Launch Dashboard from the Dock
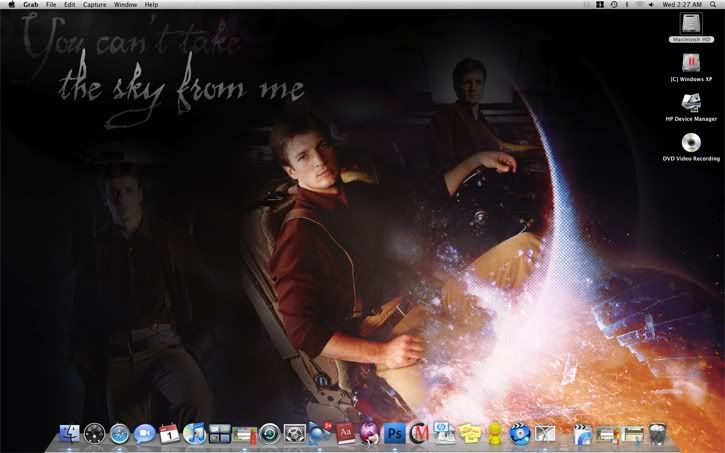 [x=94, y=435]
